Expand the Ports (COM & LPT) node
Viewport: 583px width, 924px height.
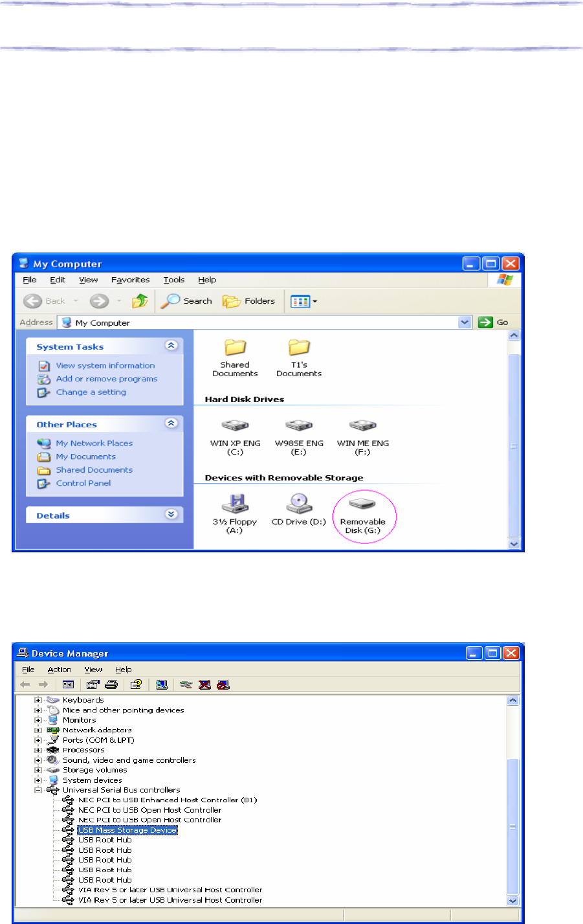(x=38, y=740)
